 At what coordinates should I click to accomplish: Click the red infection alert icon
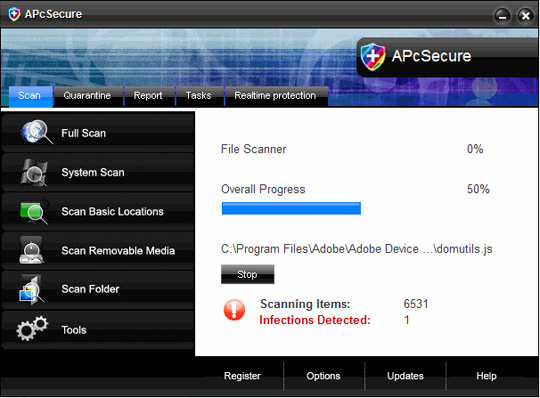coord(234,310)
